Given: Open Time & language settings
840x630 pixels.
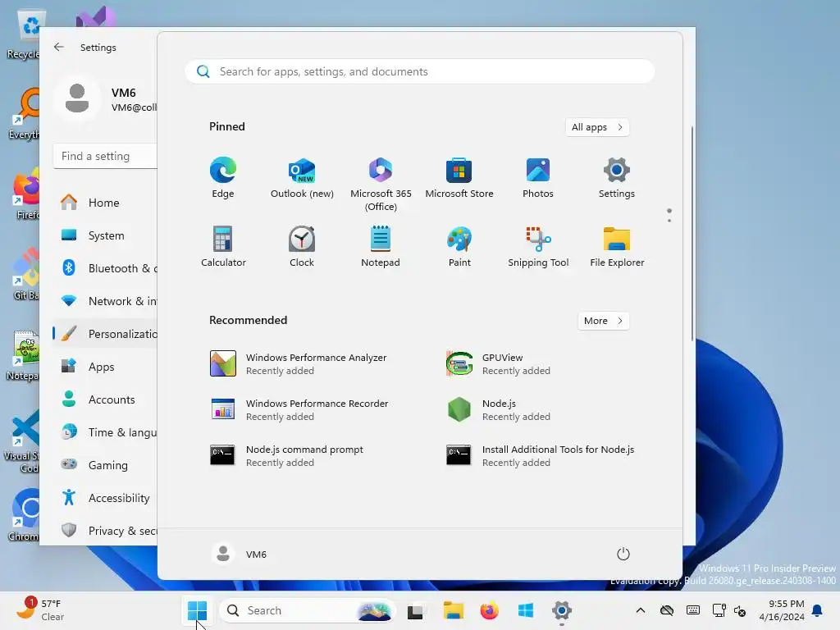Looking at the screenshot, I should point(105,431).
